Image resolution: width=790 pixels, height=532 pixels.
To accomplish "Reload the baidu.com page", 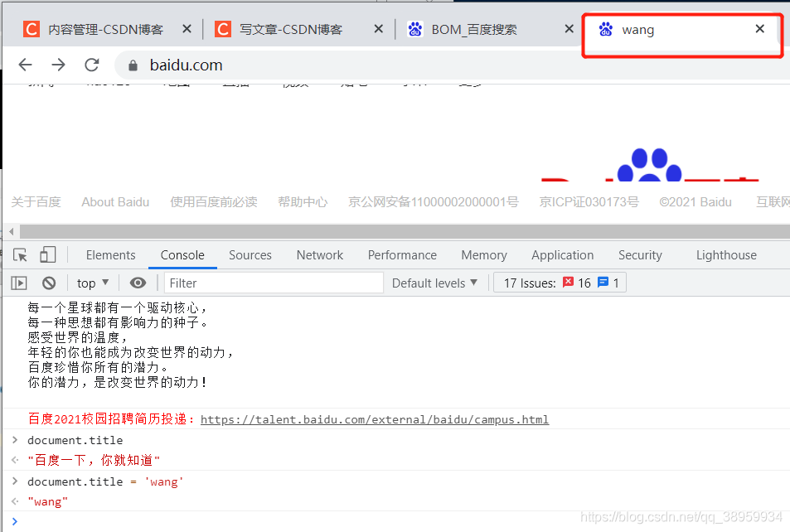I will pyautogui.click(x=92, y=65).
